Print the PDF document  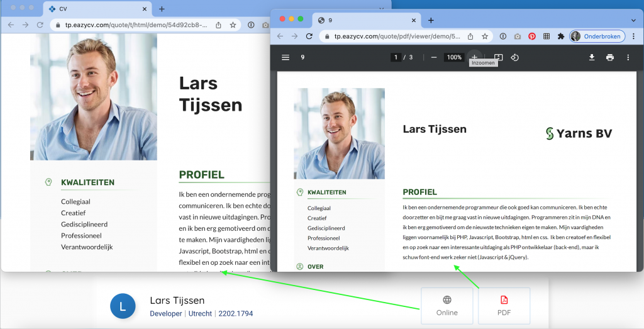pyautogui.click(x=609, y=57)
